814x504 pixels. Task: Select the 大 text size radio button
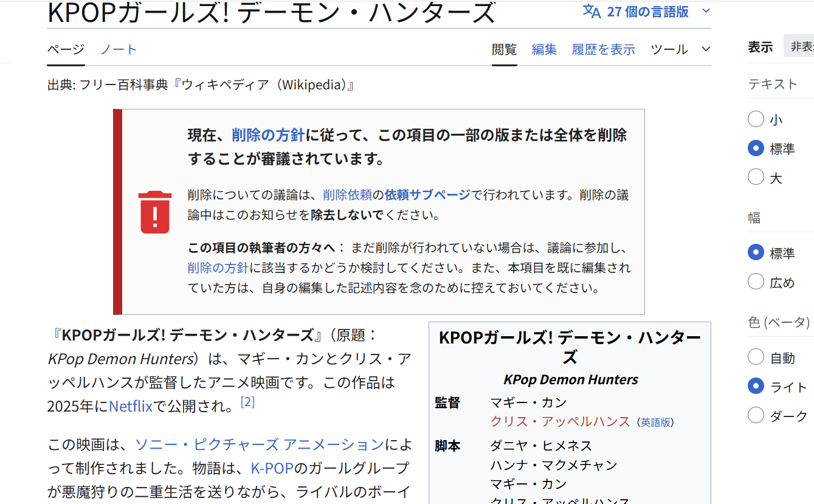click(x=756, y=178)
